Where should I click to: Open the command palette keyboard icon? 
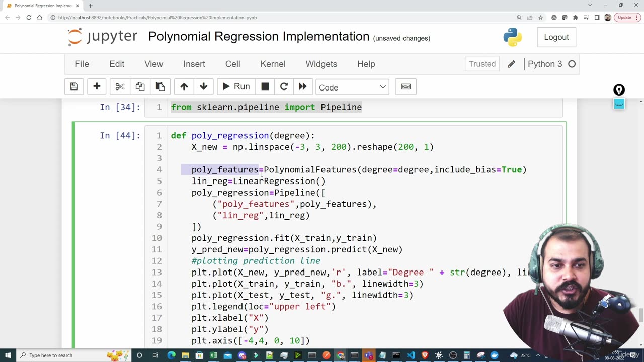pyautogui.click(x=406, y=87)
